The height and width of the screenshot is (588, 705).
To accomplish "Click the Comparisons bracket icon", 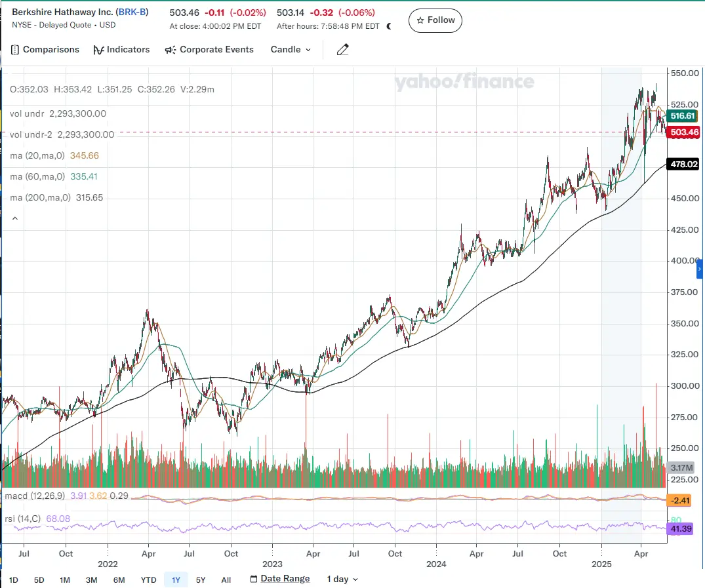I will 15,49.
